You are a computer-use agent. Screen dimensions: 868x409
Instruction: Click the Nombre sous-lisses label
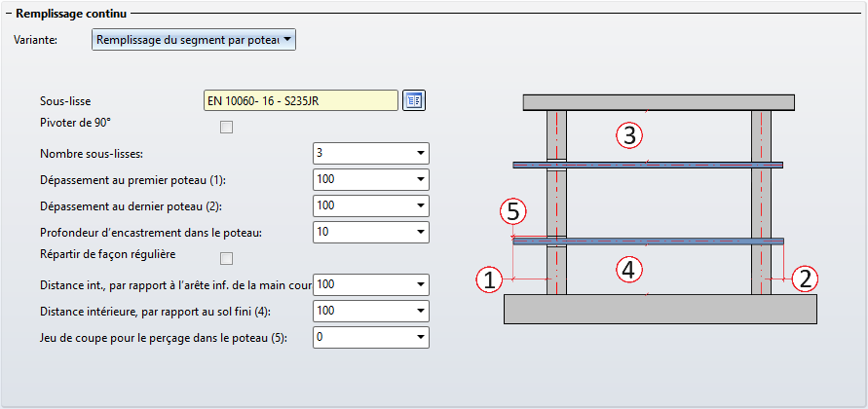[92, 154]
